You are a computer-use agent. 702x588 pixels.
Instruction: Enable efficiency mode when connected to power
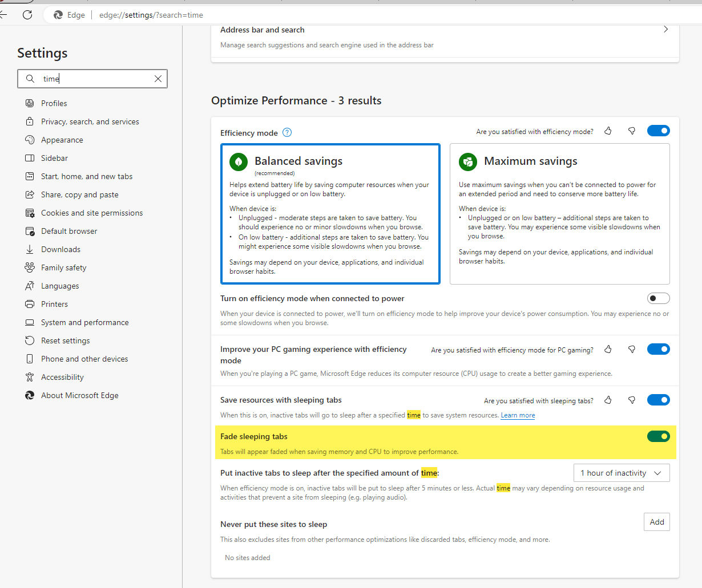[658, 298]
